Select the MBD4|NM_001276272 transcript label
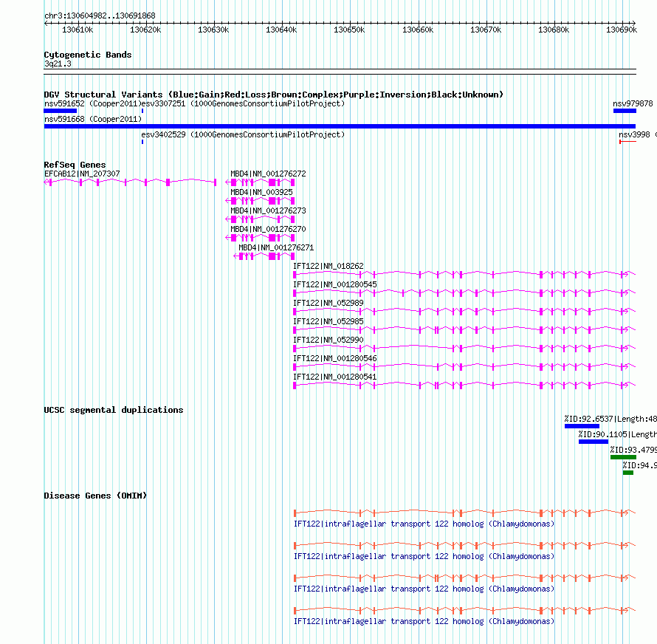This screenshot has width=657, height=644. (x=268, y=174)
